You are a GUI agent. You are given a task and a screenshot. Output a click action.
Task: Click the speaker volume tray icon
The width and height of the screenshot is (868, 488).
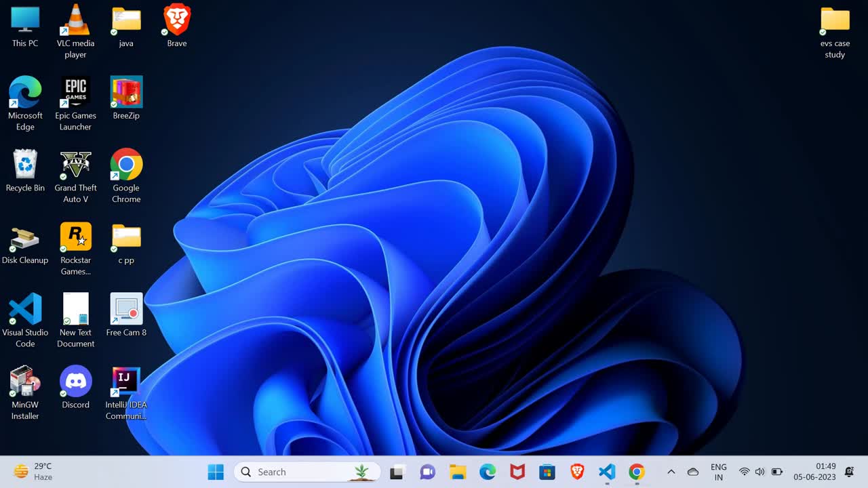[760, 472]
